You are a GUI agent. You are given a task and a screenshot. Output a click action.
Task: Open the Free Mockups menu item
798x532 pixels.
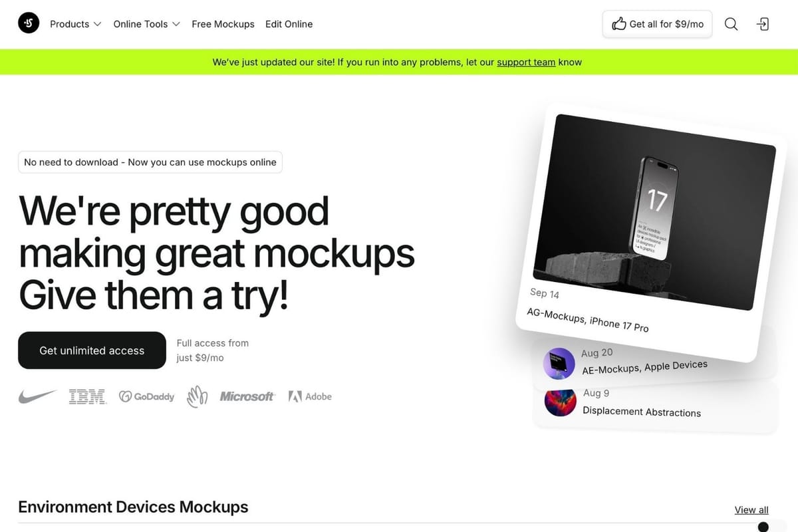coord(223,24)
